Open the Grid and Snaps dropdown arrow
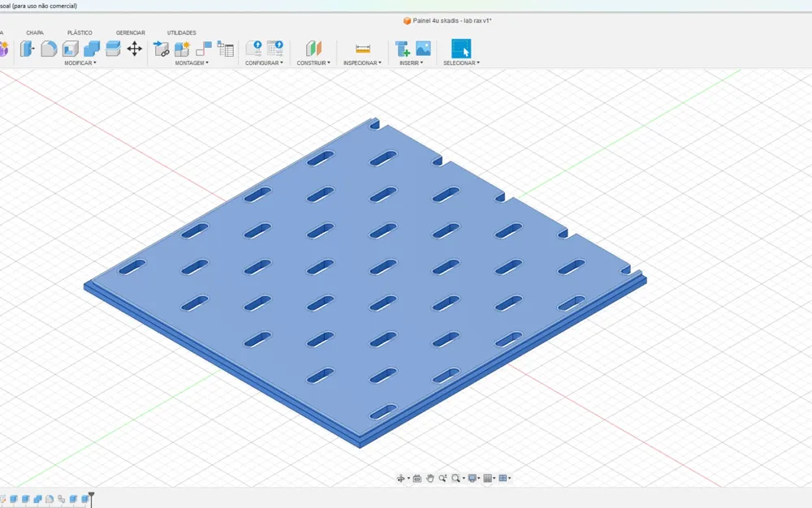The width and height of the screenshot is (812, 508). (494, 479)
